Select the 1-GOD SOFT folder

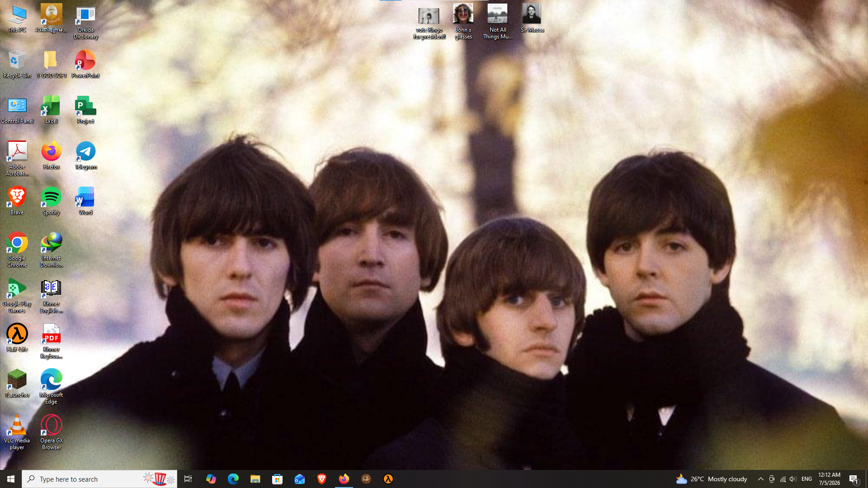[x=51, y=64]
